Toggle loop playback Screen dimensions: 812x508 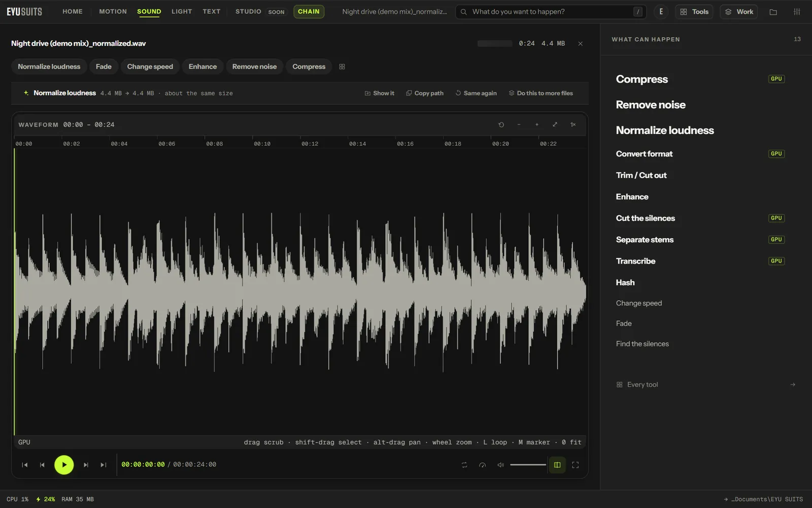[x=464, y=465]
